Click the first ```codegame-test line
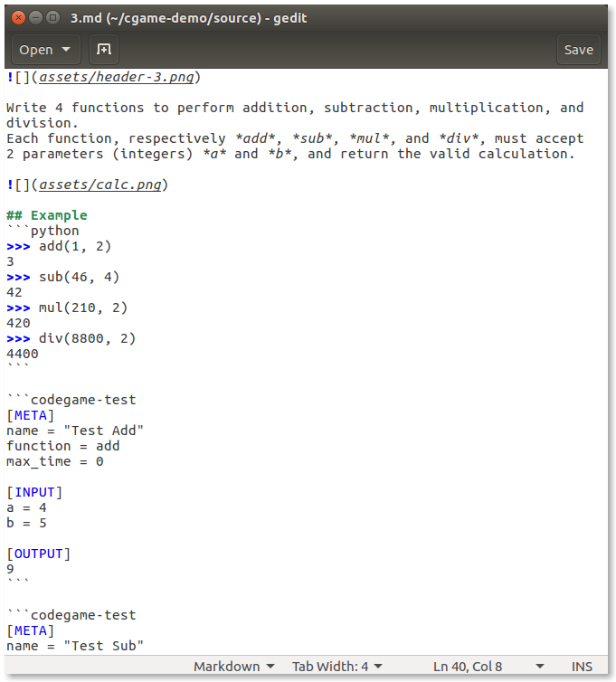 tap(71, 400)
